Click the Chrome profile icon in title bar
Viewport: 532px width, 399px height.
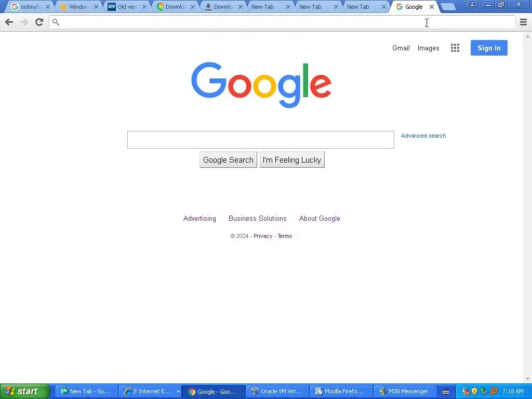click(x=472, y=4)
